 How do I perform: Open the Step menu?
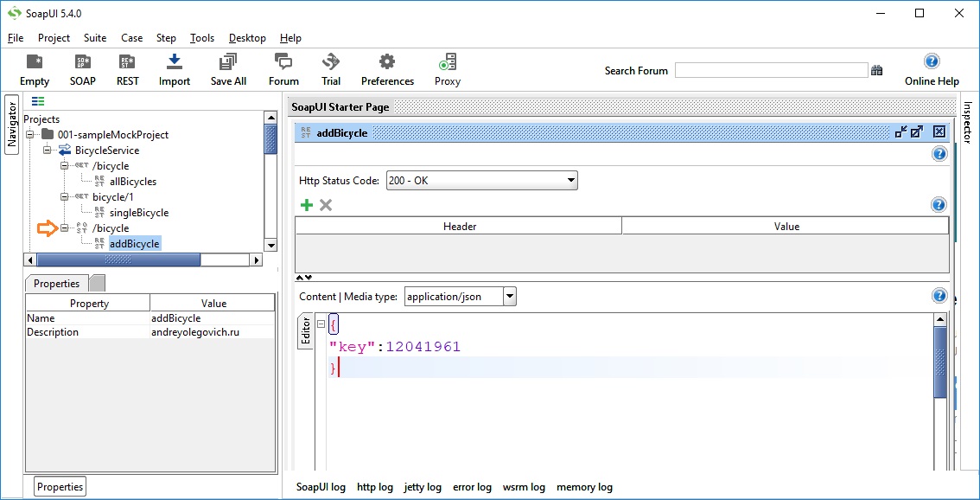[166, 38]
